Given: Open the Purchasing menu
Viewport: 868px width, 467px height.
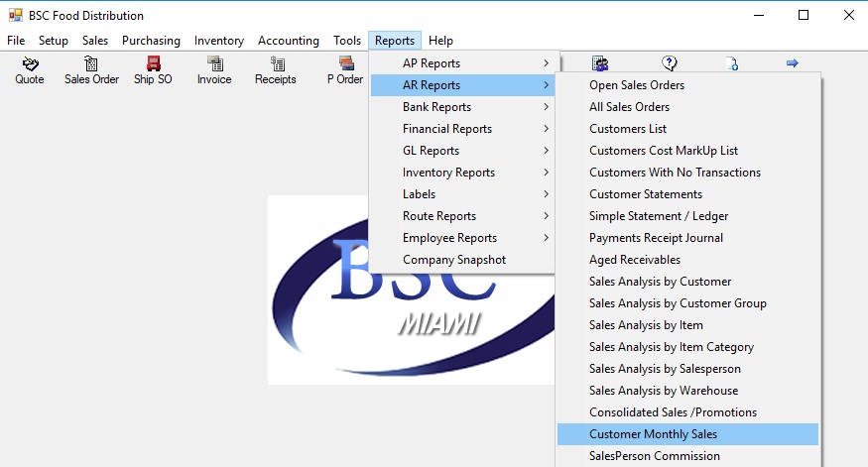Looking at the screenshot, I should (151, 41).
